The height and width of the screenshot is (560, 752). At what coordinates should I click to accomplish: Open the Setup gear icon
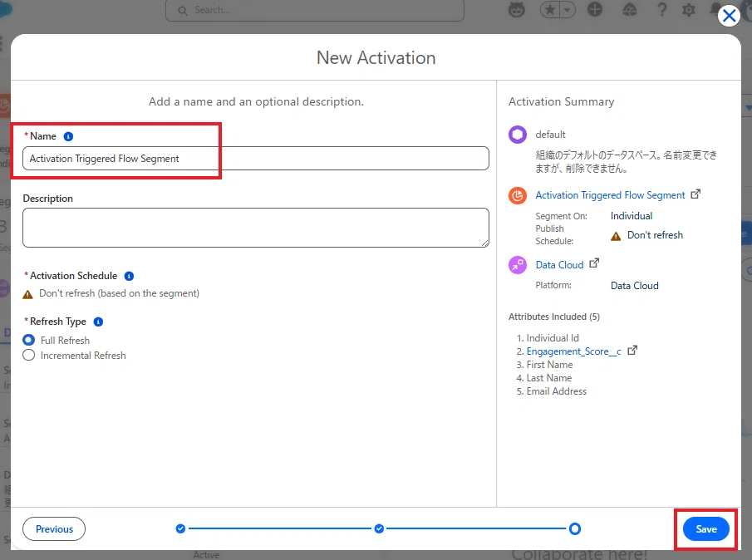point(689,10)
